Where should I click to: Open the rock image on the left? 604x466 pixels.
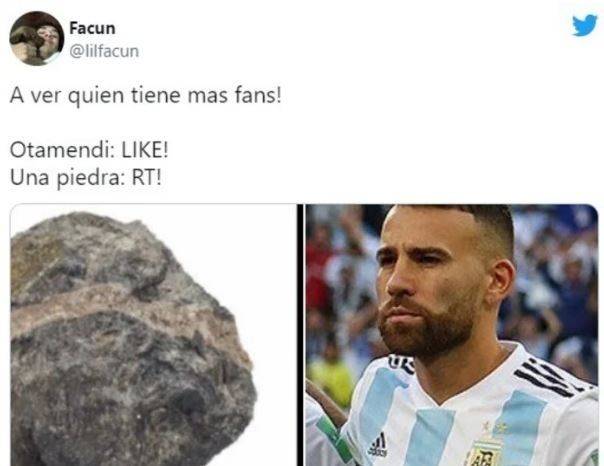(x=153, y=335)
